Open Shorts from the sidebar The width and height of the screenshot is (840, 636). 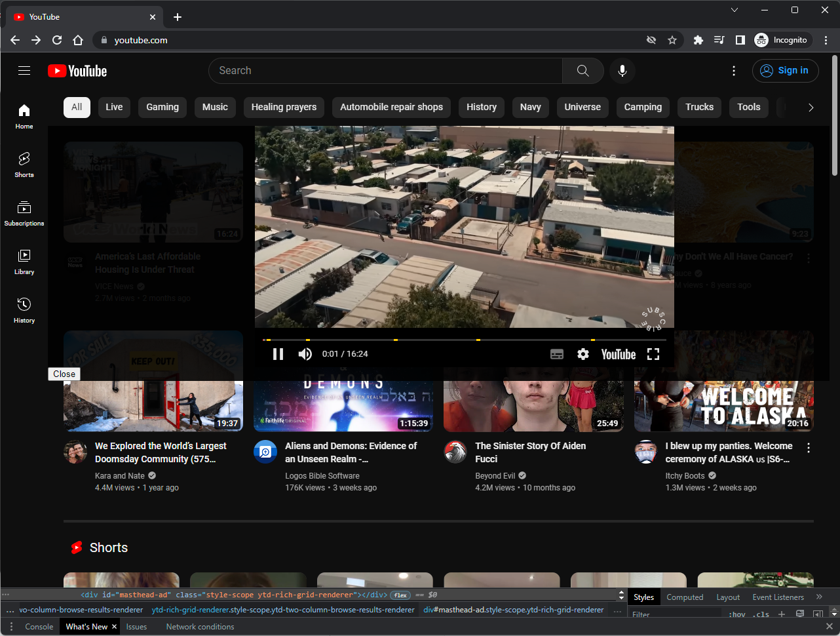click(24, 165)
